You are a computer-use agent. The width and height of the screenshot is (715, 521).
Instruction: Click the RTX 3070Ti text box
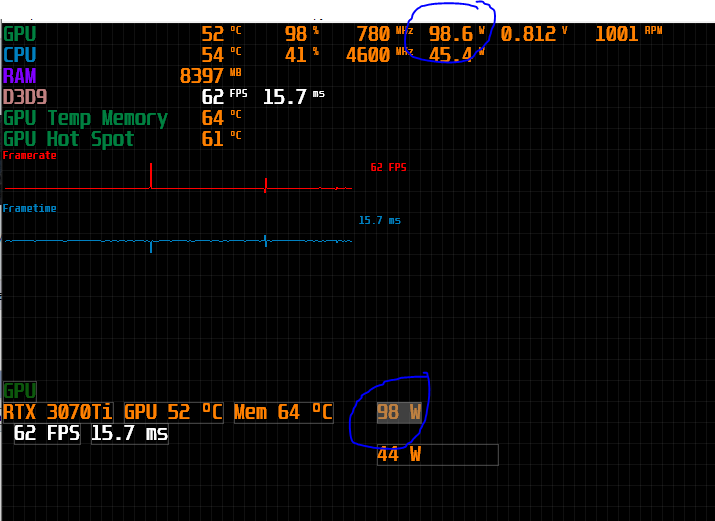tap(57, 413)
